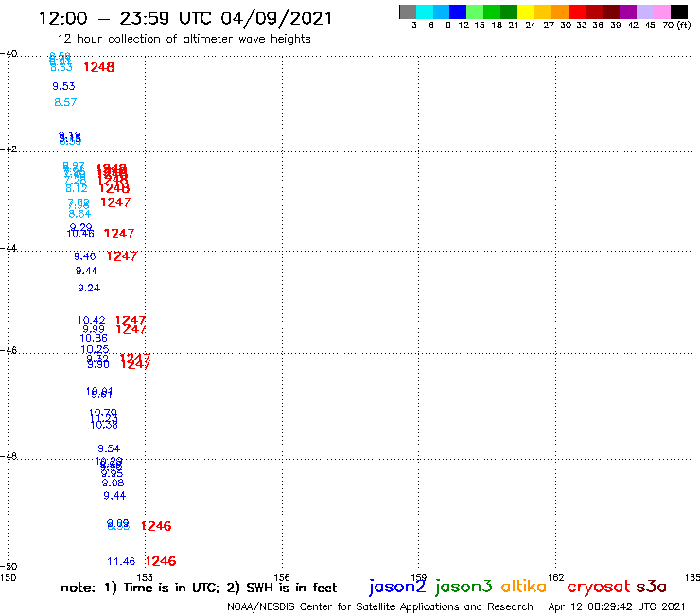Screen dimensions: 700x615
Task: Select the 8.57 wave height reading
Action: tap(65, 102)
